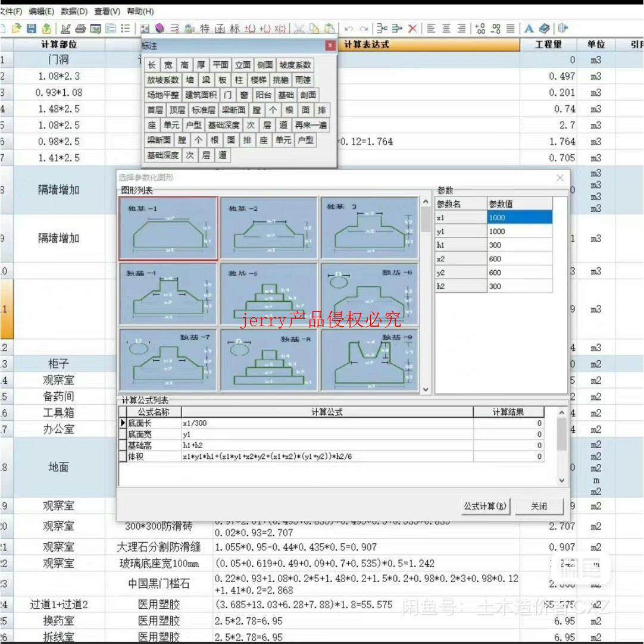The height and width of the screenshot is (644, 644).
Task: Click the copy icon in toolbar
Action: tap(314, 29)
